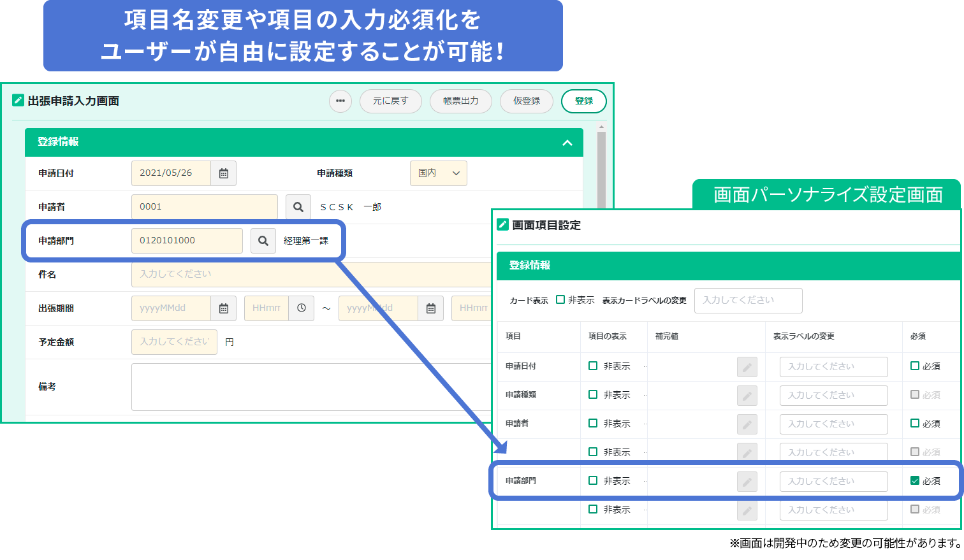
Task: Click the 補完値 pencil icon for 申請部門
Action: 747,482
